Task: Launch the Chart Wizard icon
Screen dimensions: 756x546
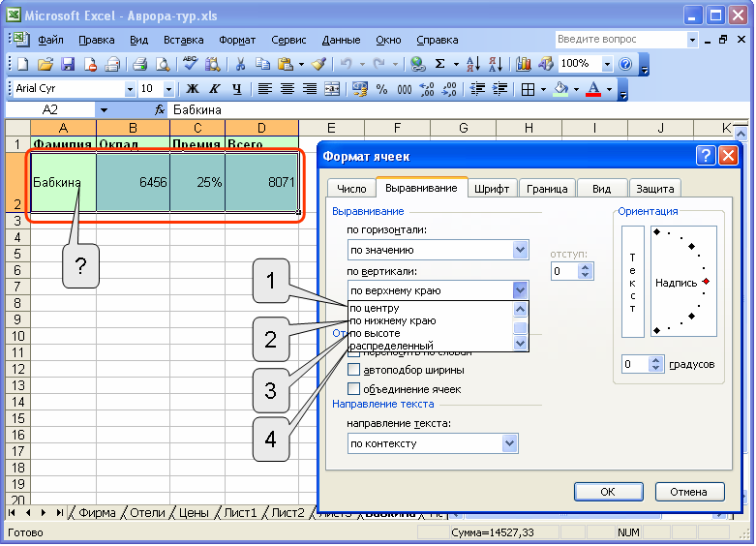Action: pyautogui.click(x=523, y=64)
